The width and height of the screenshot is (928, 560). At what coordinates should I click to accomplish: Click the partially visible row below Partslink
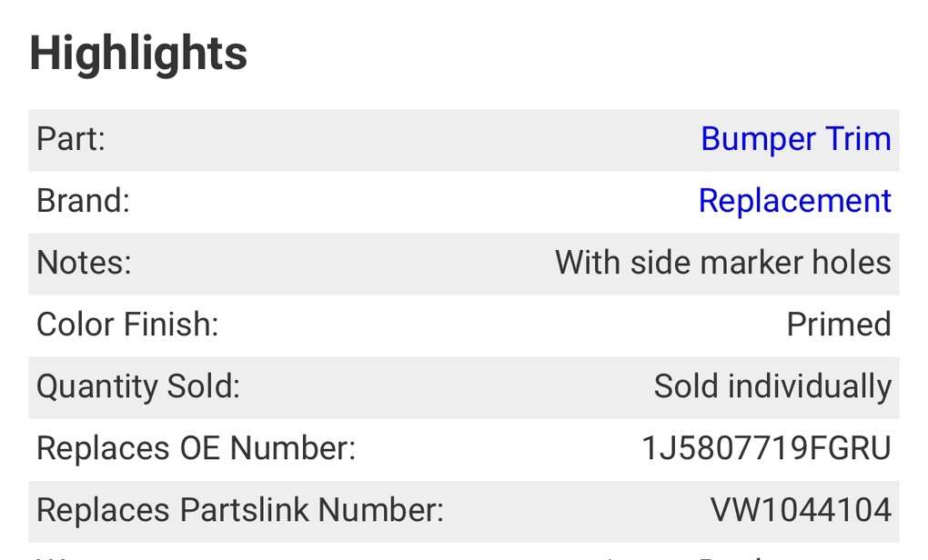(x=464, y=552)
